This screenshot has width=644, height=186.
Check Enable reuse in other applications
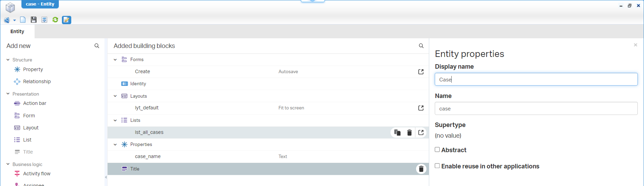pyautogui.click(x=437, y=166)
